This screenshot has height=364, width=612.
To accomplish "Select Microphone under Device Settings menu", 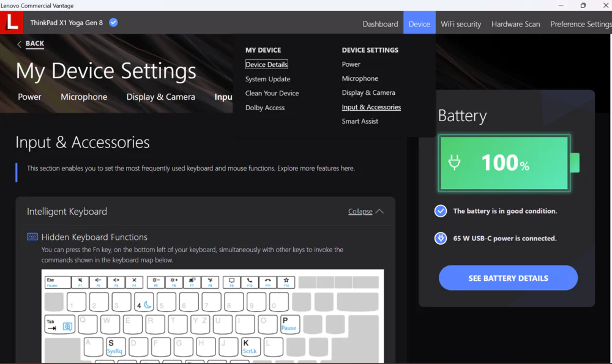I will (360, 78).
